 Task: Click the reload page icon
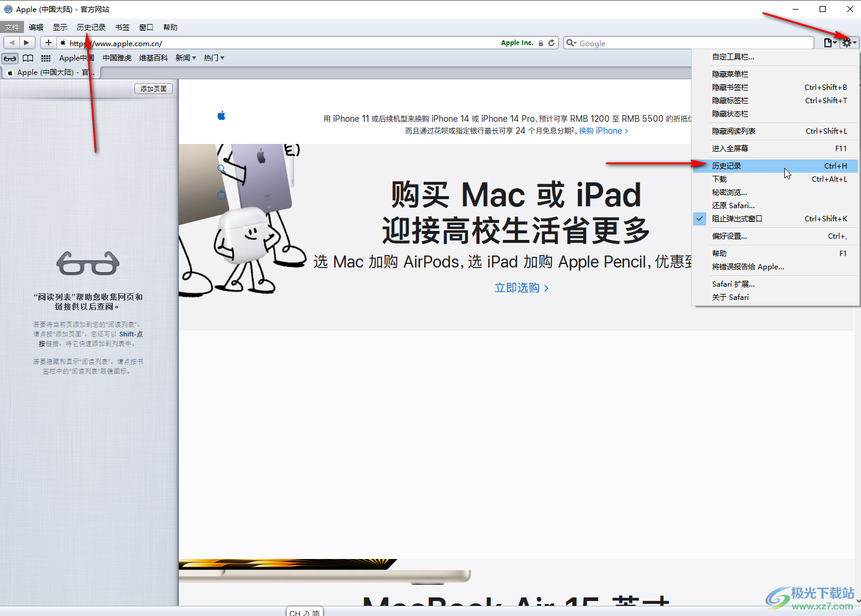(x=551, y=43)
